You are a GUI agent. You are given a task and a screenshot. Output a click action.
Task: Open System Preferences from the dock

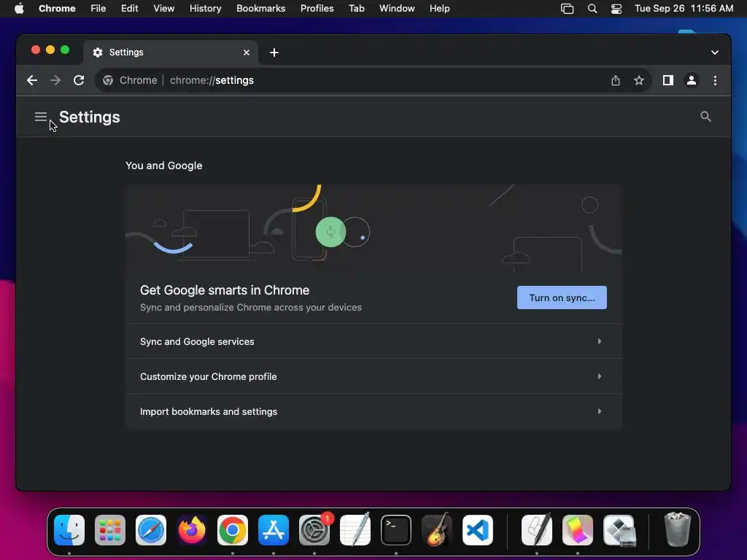(314, 530)
